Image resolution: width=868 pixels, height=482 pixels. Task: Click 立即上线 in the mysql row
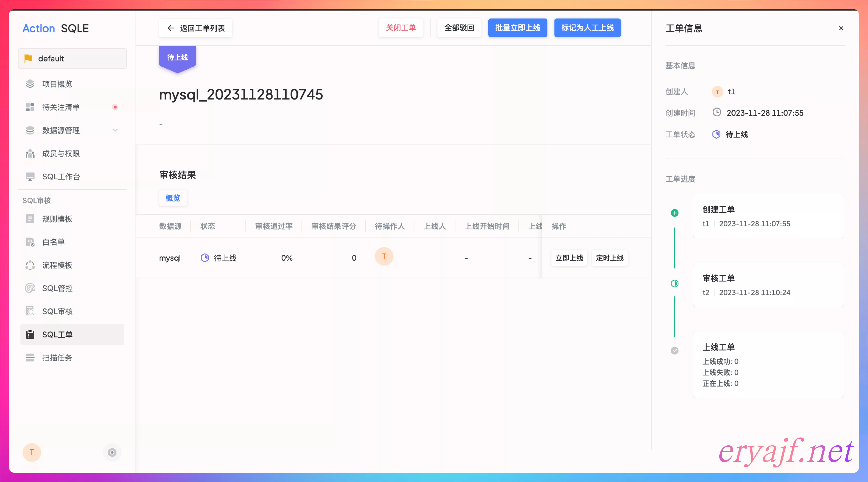click(569, 258)
